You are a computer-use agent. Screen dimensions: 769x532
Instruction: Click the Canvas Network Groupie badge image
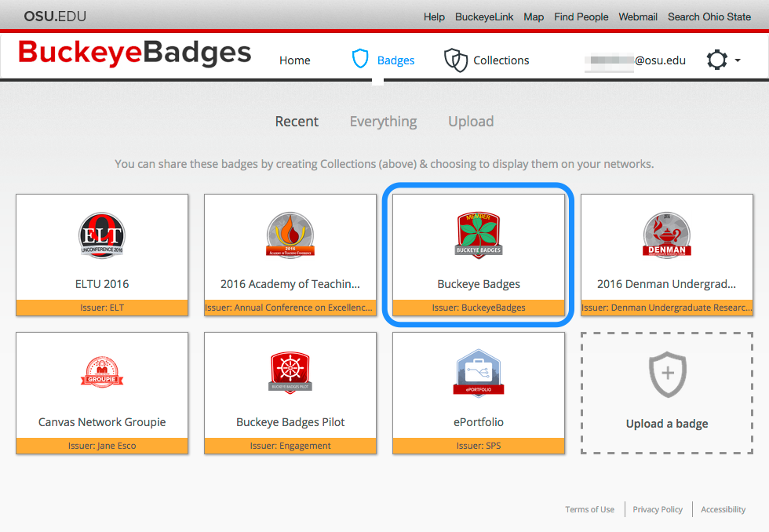click(x=102, y=373)
